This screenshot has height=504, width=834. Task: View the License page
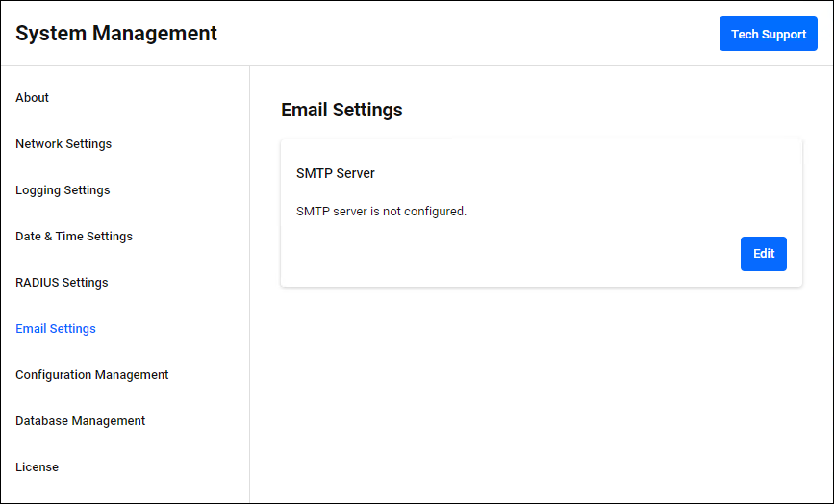(x=37, y=467)
